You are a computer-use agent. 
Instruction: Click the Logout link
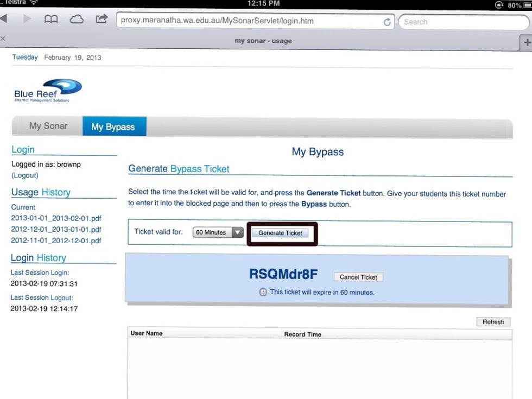[25, 175]
